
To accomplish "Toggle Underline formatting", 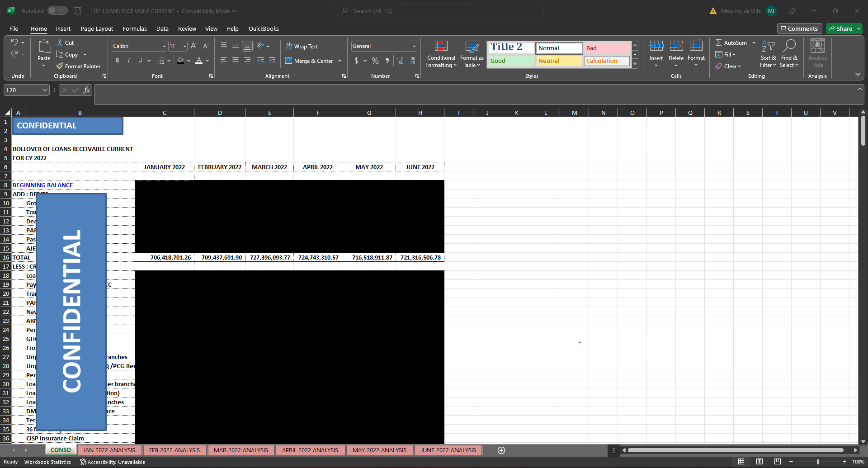I will (140, 61).
